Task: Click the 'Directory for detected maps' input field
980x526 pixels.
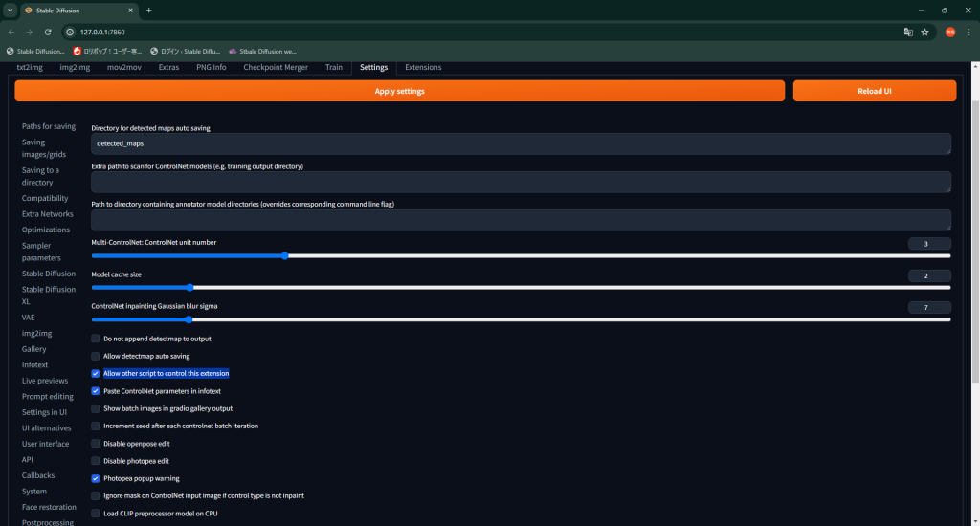Action: (x=521, y=143)
